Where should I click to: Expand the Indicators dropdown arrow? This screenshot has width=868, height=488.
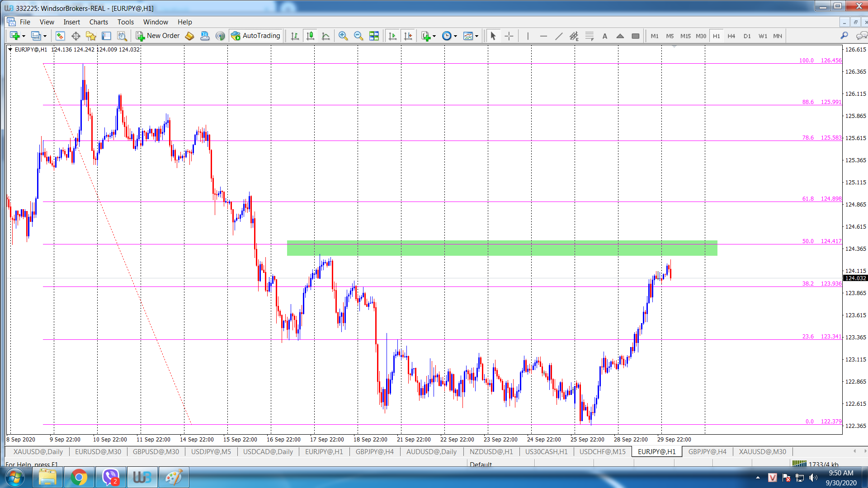[434, 36]
